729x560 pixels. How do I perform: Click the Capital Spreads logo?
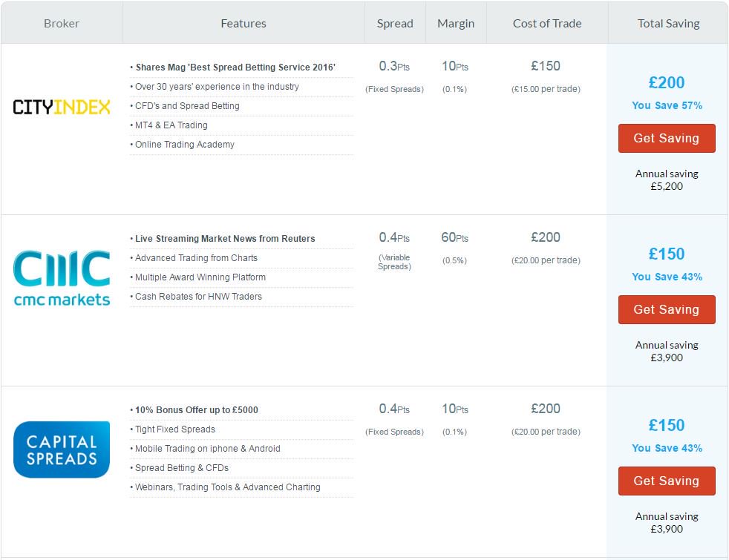pos(62,449)
